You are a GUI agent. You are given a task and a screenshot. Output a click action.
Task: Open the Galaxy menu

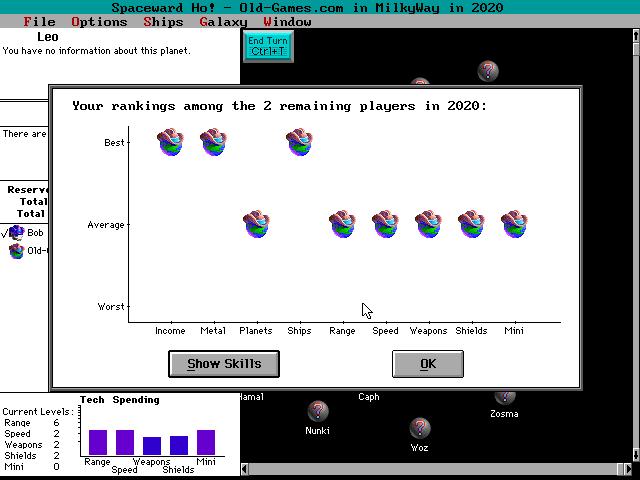pyautogui.click(x=223, y=22)
